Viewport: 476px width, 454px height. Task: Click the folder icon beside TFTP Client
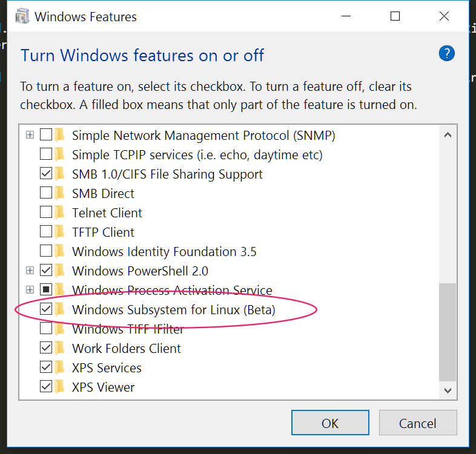tap(60, 232)
